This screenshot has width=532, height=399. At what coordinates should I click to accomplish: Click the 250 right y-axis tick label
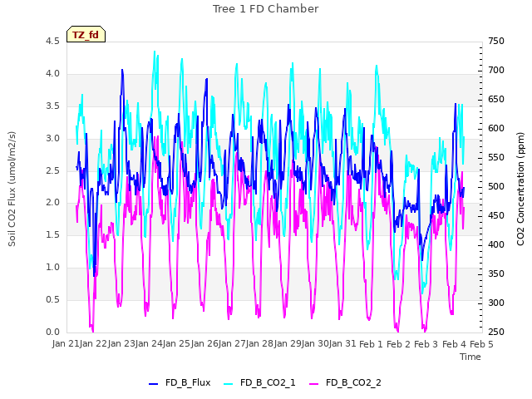(x=496, y=332)
